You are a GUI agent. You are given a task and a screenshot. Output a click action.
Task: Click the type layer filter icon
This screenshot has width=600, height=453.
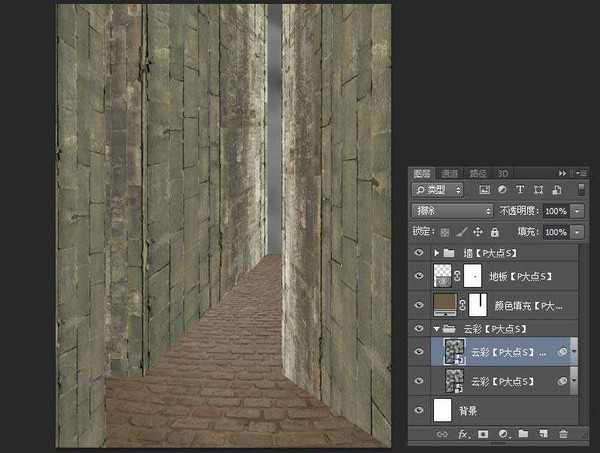pos(521,189)
